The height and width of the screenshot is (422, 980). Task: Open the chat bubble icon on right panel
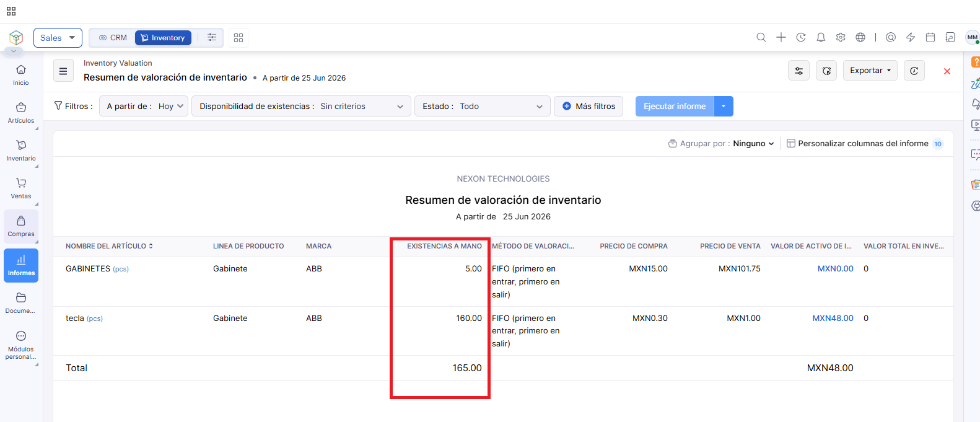pyautogui.click(x=976, y=154)
